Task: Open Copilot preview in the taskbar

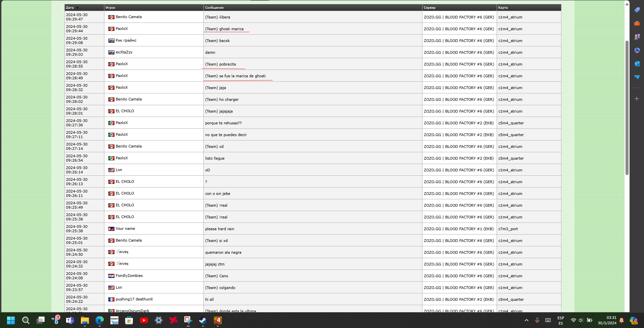Action: point(633,320)
